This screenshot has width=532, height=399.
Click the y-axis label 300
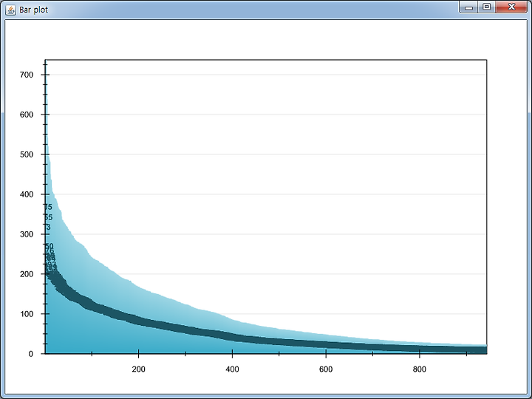27,234
